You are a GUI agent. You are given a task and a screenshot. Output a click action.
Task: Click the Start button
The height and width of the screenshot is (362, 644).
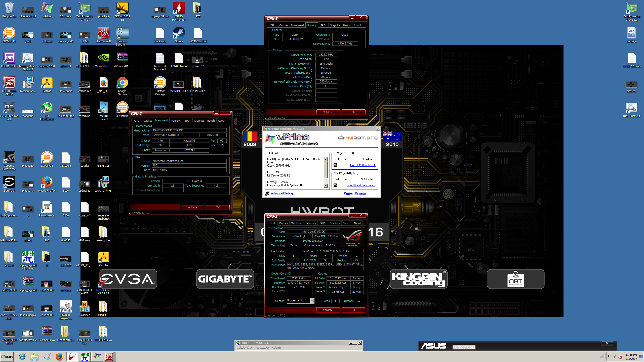(x=7, y=356)
